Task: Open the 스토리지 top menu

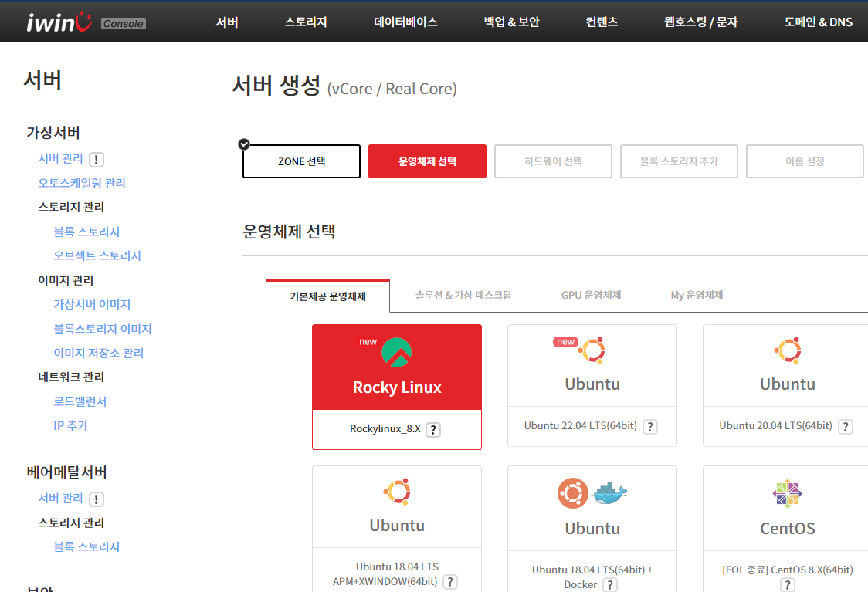Action: 305,22
